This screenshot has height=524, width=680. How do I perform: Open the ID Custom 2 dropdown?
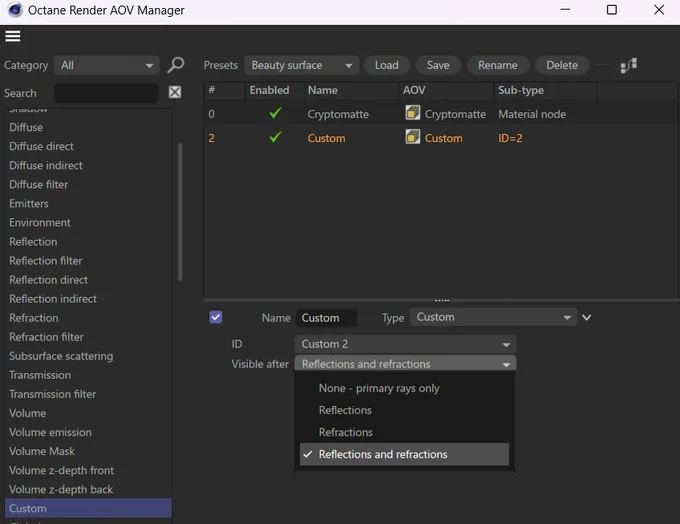point(405,344)
